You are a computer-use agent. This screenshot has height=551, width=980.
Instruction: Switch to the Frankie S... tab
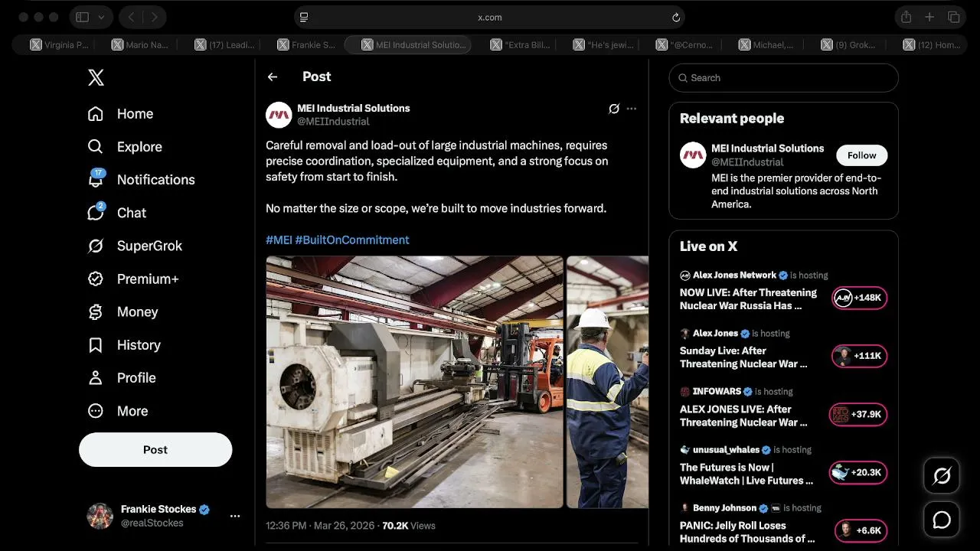306,45
